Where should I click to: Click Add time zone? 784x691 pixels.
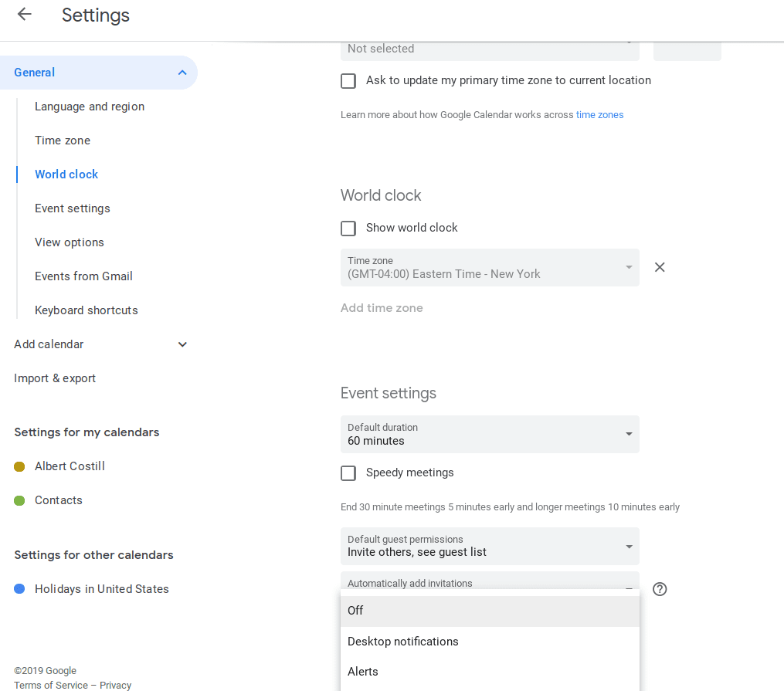click(x=382, y=308)
